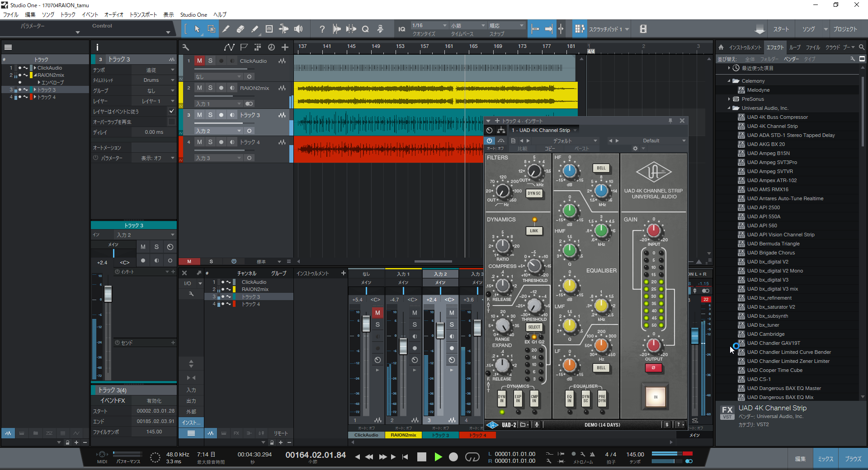Click the tempo value 145.00
The height and width of the screenshot is (470, 868).
[x=635, y=454]
